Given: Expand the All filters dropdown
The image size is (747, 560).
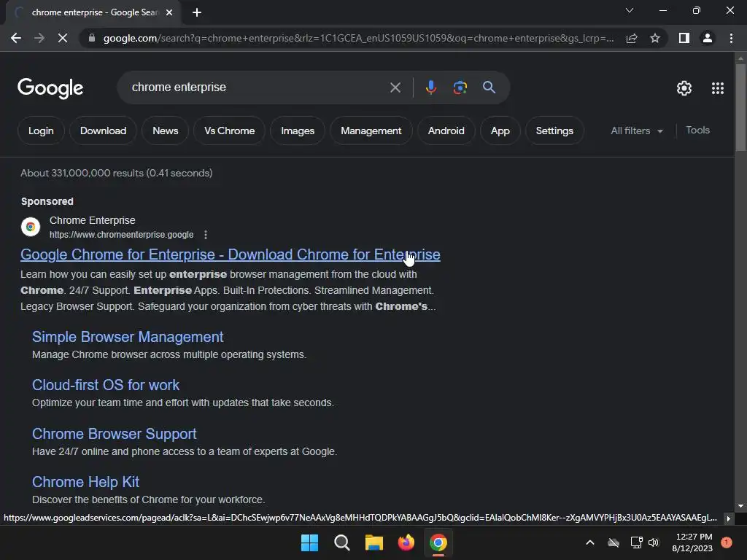Looking at the screenshot, I should (x=637, y=131).
